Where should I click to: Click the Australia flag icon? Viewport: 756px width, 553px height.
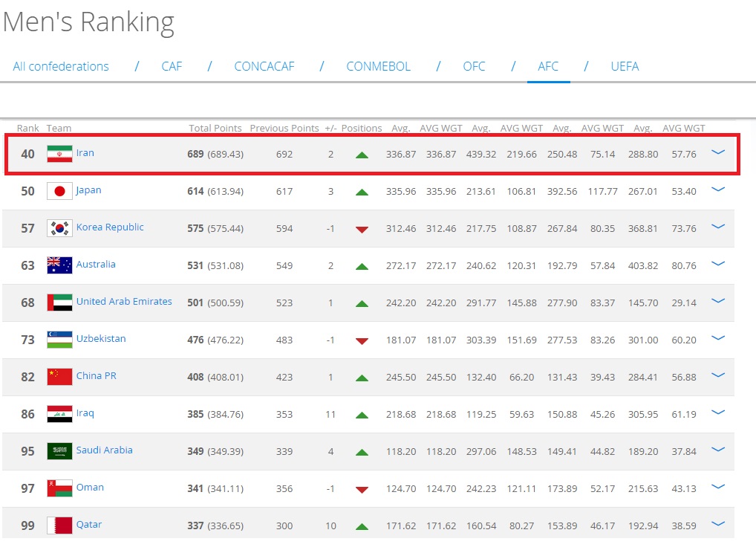tap(59, 265)
